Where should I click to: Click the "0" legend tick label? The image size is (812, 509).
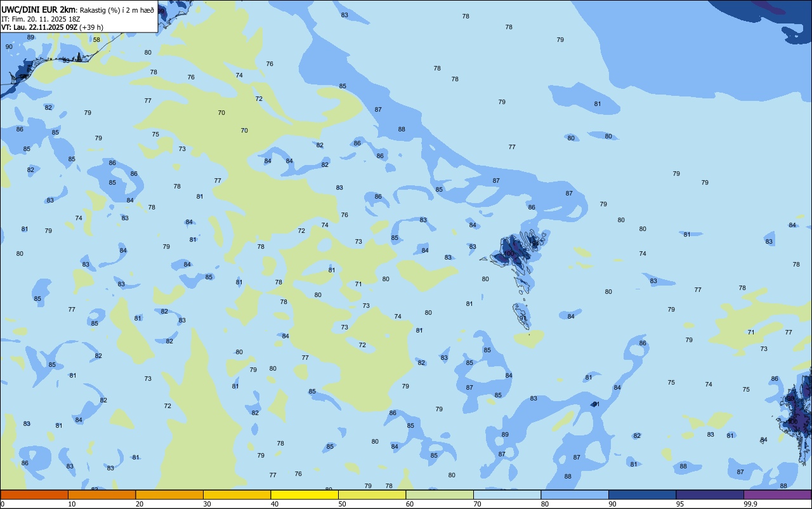(x=3, y=504)
